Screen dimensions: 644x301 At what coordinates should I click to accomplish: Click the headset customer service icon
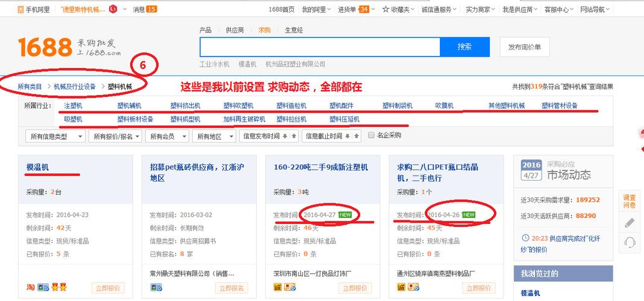[629, 242]
